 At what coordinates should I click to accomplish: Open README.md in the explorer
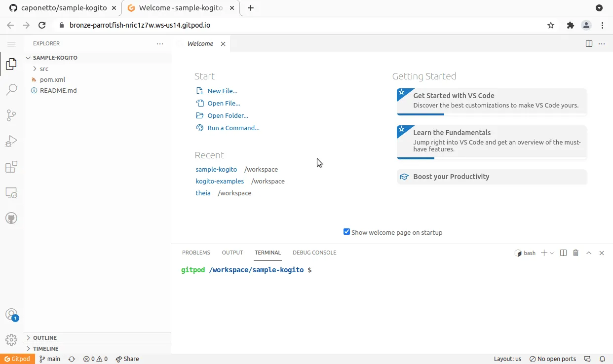click(58, 90)
